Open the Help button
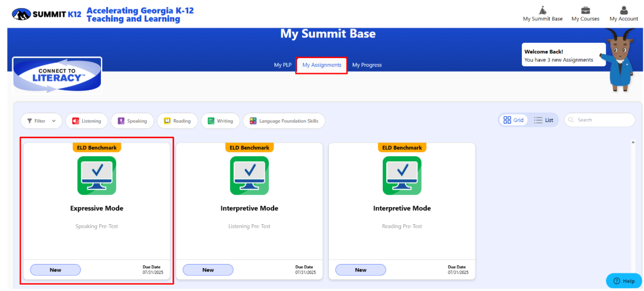This screenshot has height=291, width=644. [x=623, y=281]
